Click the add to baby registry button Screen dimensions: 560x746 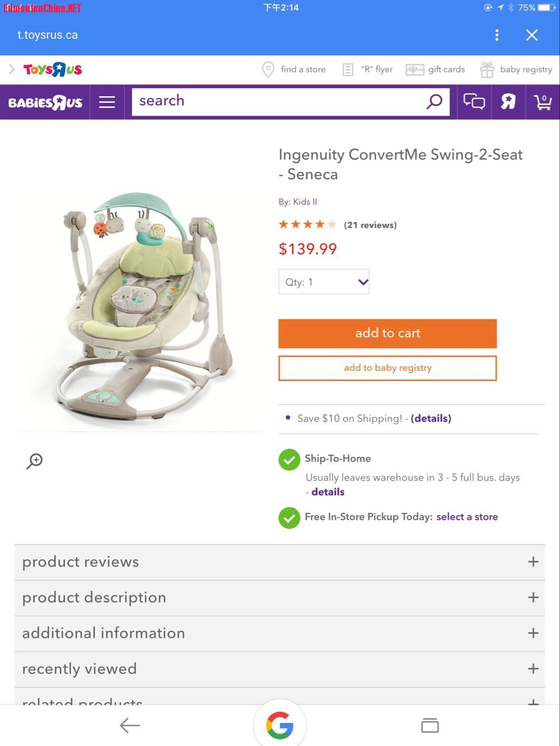(388, 368)
